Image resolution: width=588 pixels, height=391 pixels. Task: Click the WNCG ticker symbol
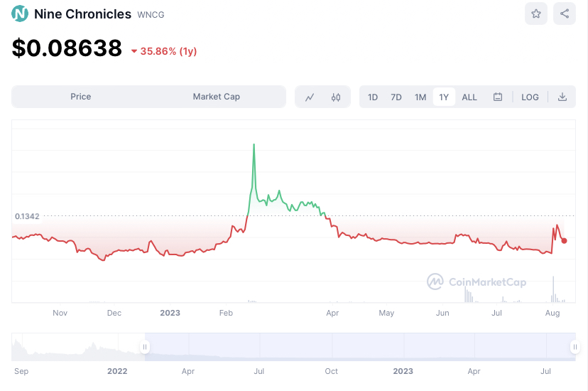[x=151, y=15]
